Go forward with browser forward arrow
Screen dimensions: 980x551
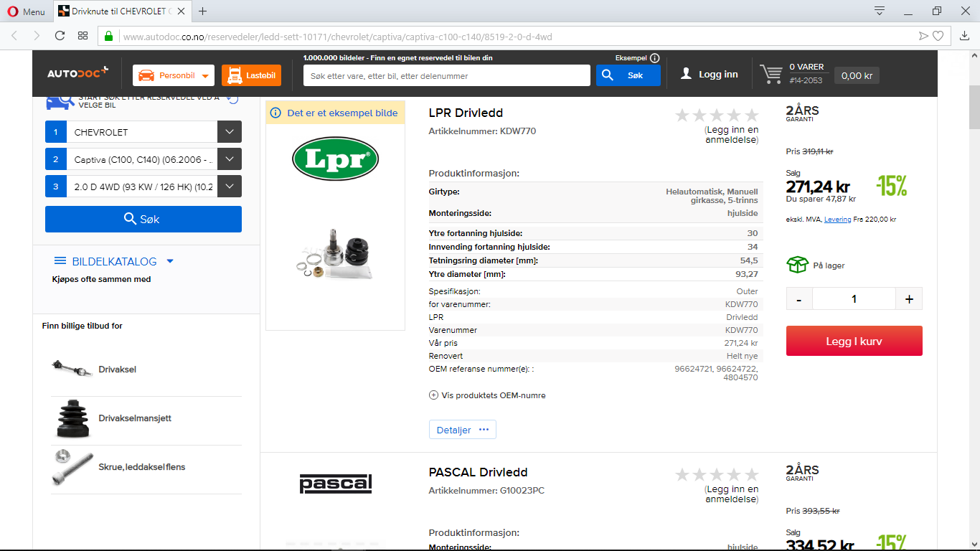coord(37,36)
